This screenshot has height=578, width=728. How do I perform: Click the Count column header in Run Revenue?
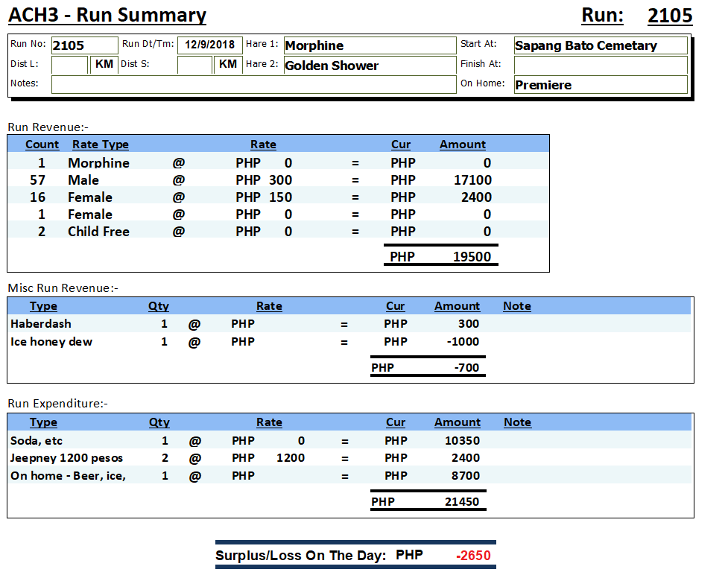coord(42,144)
